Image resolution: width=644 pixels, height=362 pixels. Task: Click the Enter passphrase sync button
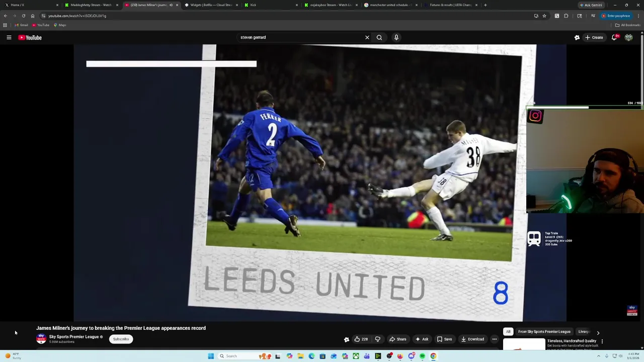pyautogui.click(x=616, y=16)
